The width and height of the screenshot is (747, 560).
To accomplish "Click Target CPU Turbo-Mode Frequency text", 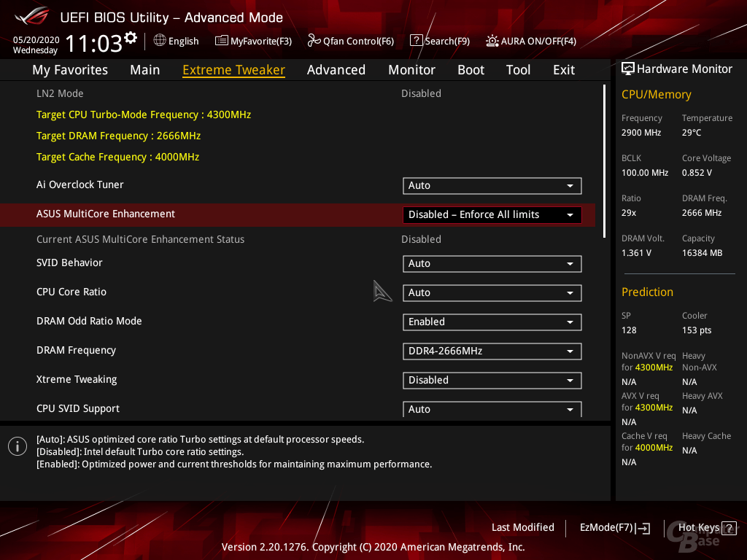I will (144, 114).
